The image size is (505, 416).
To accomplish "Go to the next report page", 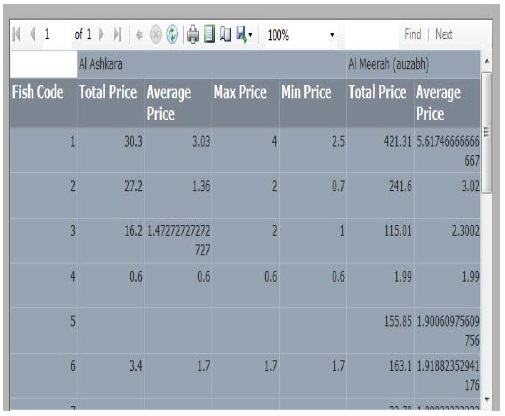I will pos(101,34).
